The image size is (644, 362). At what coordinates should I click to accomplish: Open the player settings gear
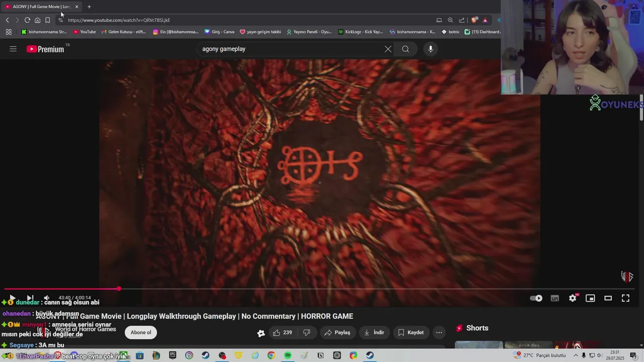(x=573, y=298)
